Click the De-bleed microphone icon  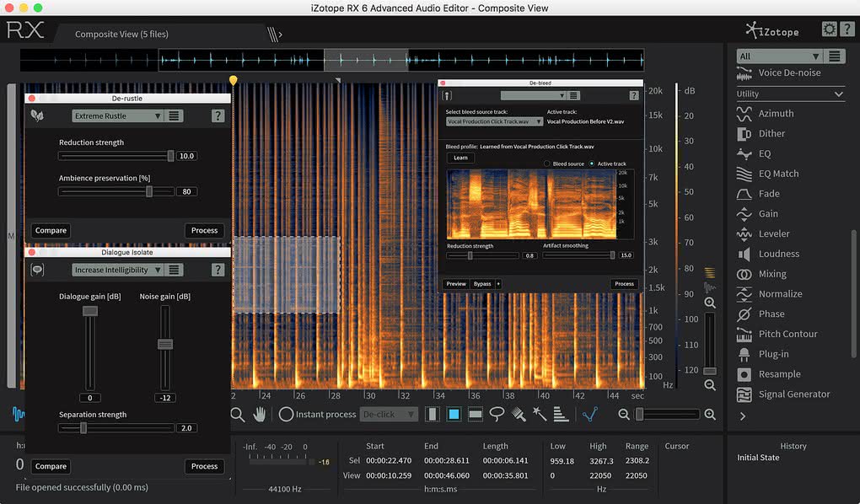(x=447, y=96)
